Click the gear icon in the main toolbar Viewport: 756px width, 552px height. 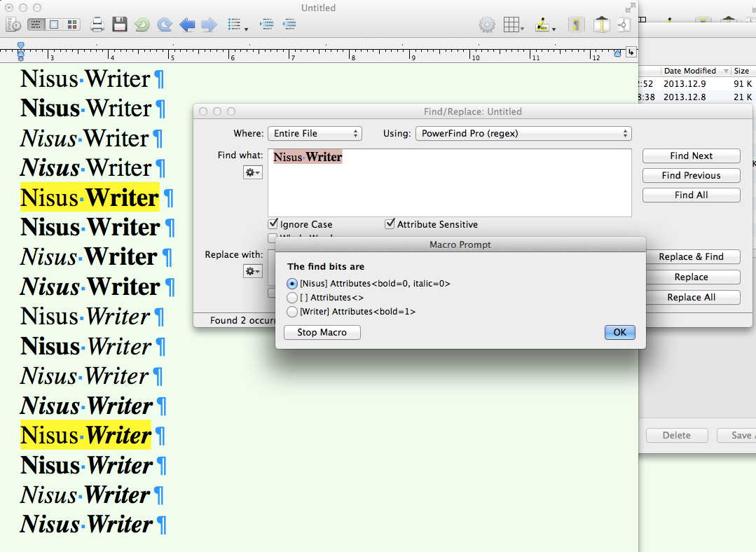pyautogui.click(x=486, y=25)
